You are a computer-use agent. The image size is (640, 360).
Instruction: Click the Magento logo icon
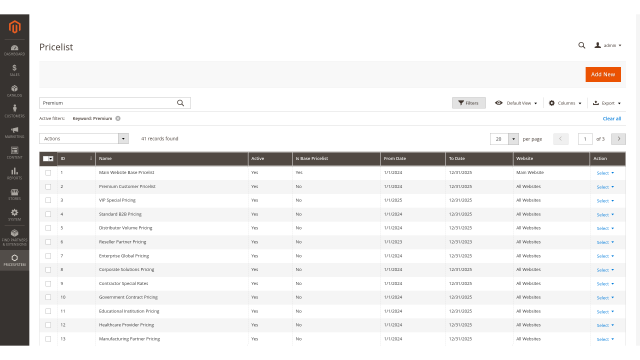pyautogui.click(x=15, y=27)
